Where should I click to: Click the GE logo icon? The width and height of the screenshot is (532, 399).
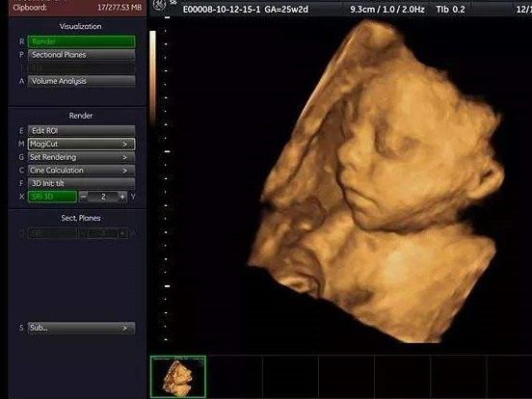point(159,5)
